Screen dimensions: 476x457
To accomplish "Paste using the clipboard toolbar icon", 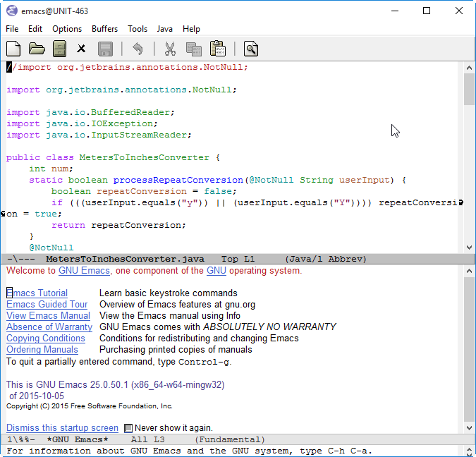I will coord(218,49).
